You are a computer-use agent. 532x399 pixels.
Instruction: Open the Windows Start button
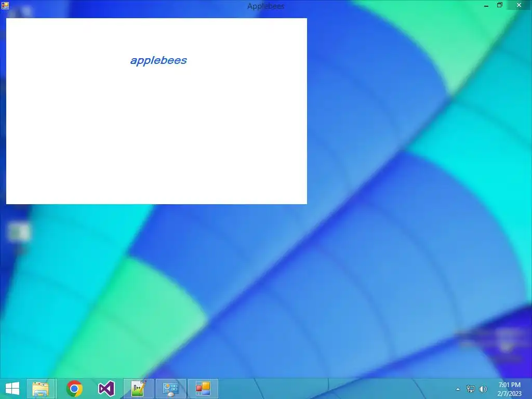12,389
